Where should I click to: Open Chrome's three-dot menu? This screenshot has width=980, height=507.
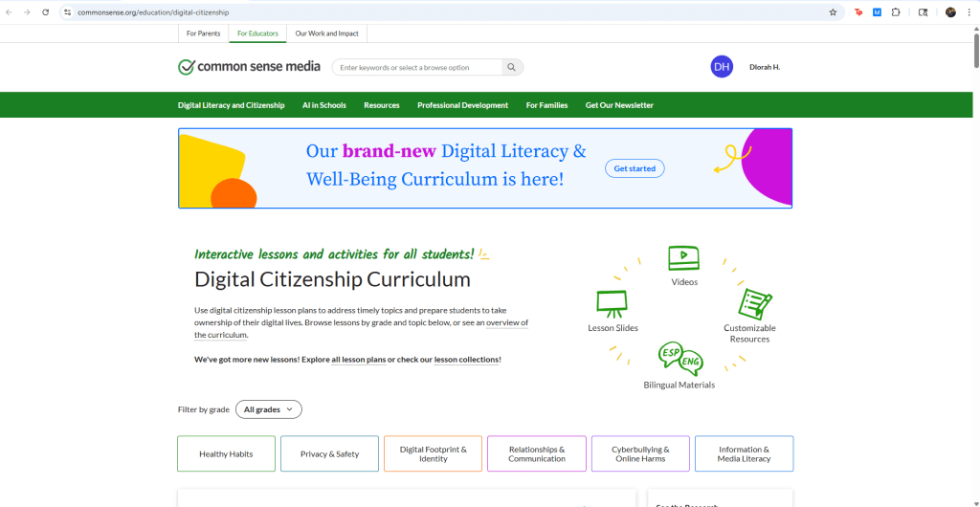click(x=969, y=12)
